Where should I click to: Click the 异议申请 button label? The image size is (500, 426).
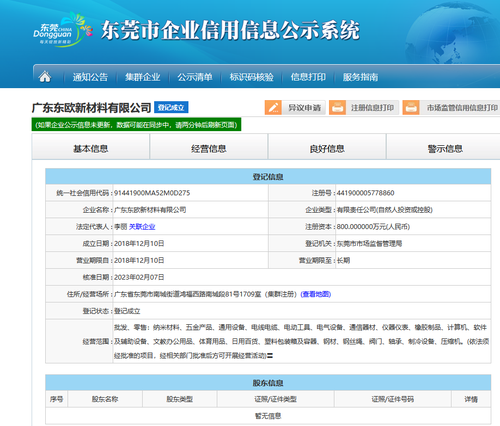click(304, 108)
